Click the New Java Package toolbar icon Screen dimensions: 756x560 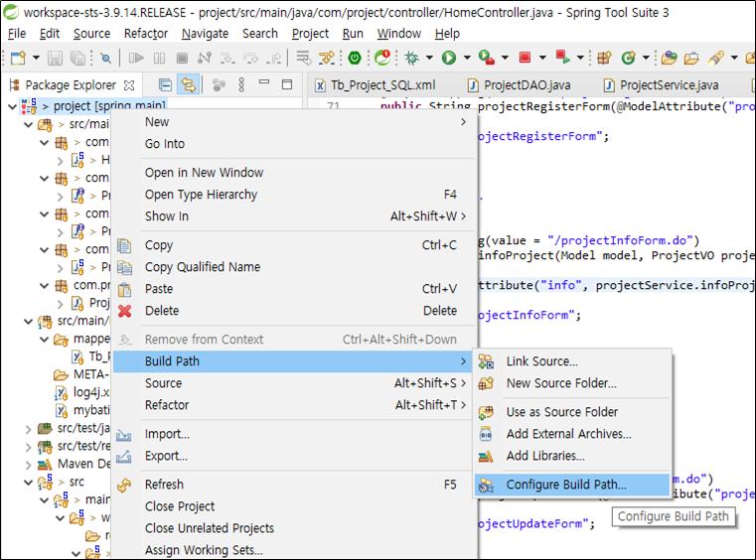[604, 58]
